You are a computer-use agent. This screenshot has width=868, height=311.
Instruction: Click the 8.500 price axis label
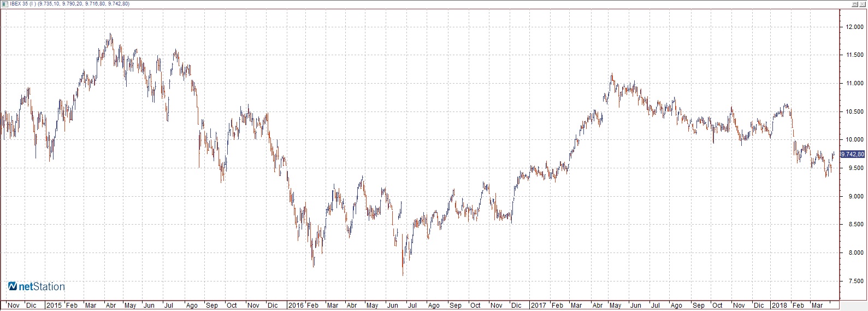pos(855,225)
